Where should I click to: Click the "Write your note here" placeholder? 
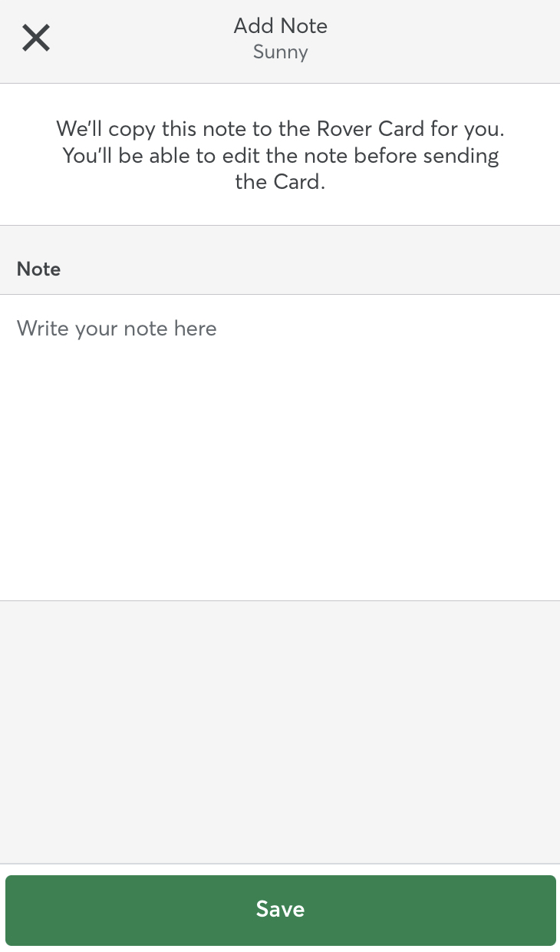(117, 329)
